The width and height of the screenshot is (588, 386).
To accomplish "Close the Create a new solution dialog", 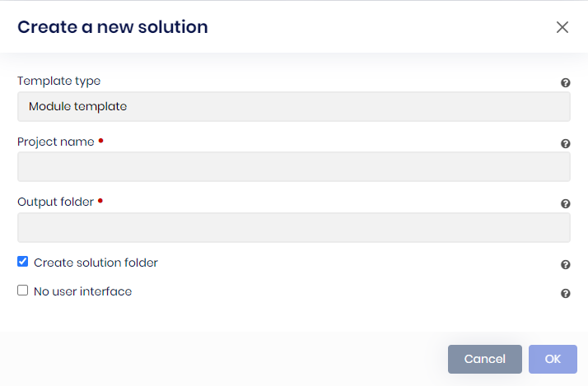I will (562, 27).
